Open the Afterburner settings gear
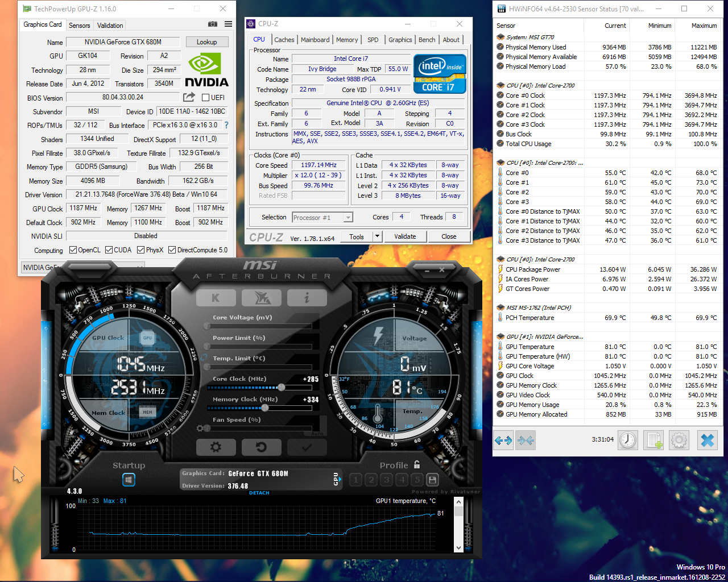 (x=216, y=447)
